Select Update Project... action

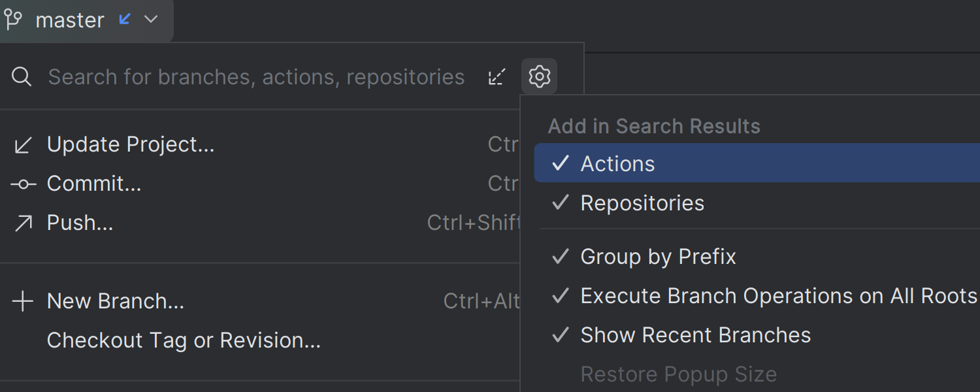point(131,144)
